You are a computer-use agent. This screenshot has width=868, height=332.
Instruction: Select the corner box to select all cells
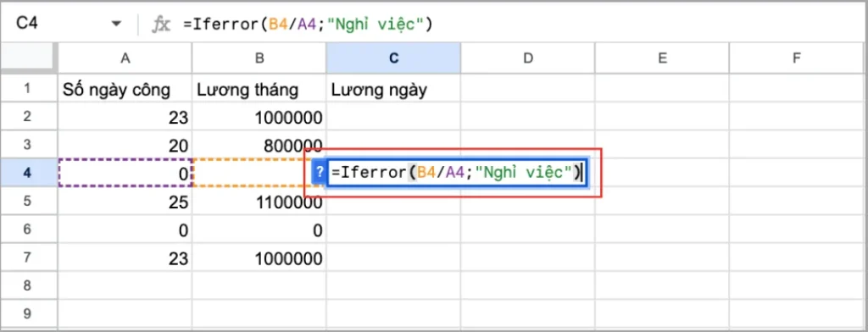(x=29, y=58)
